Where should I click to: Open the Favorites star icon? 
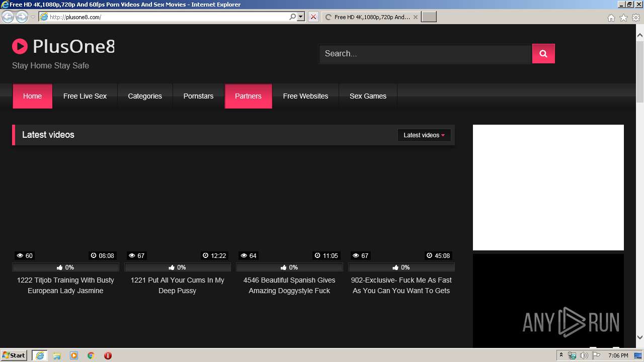click(623, 18)
